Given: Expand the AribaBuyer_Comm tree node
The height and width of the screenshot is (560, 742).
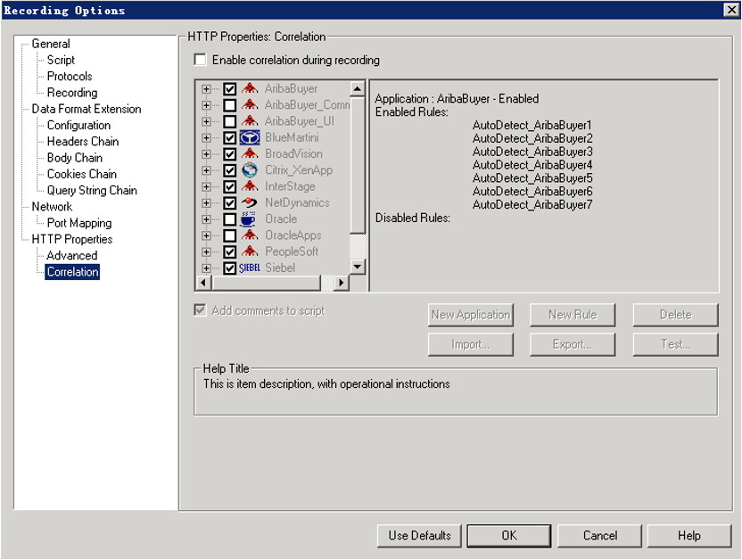Looking at the screenshot, I should [206, 105].
